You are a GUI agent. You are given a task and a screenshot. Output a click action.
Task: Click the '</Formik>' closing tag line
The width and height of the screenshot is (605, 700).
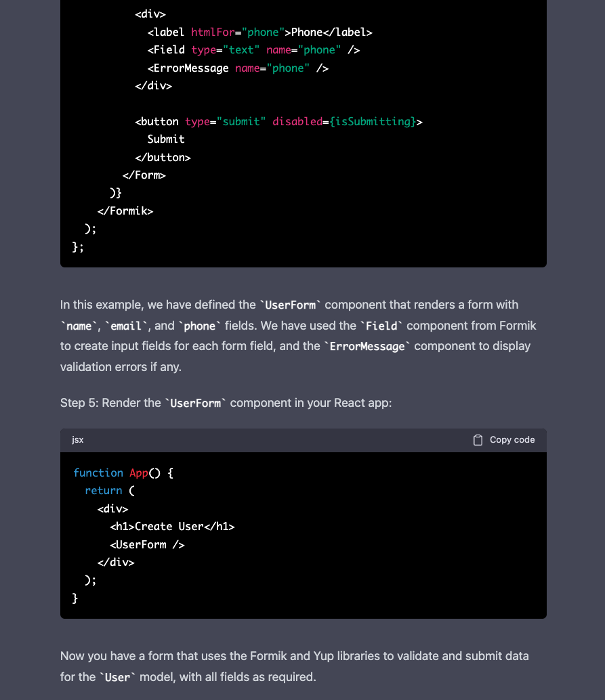[x=125, y=211]
